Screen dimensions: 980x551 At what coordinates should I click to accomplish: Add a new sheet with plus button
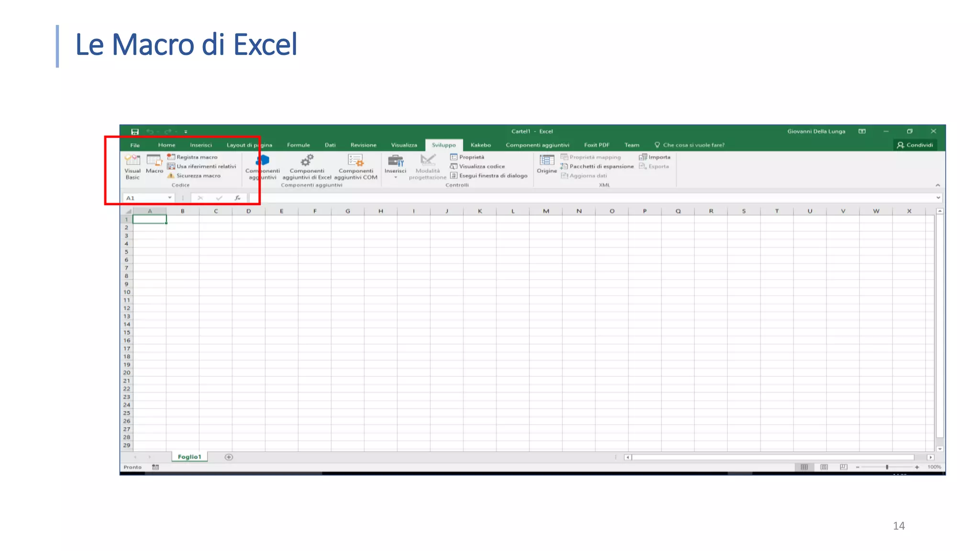tap(229, 457)
